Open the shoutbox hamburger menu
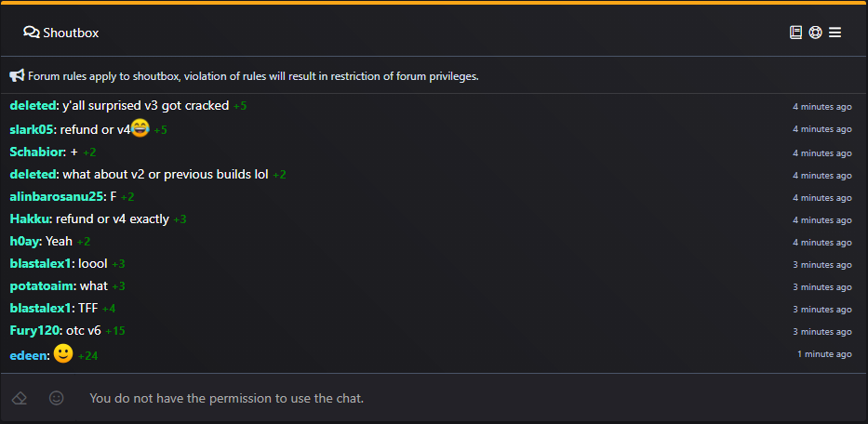 click(835, 33)
